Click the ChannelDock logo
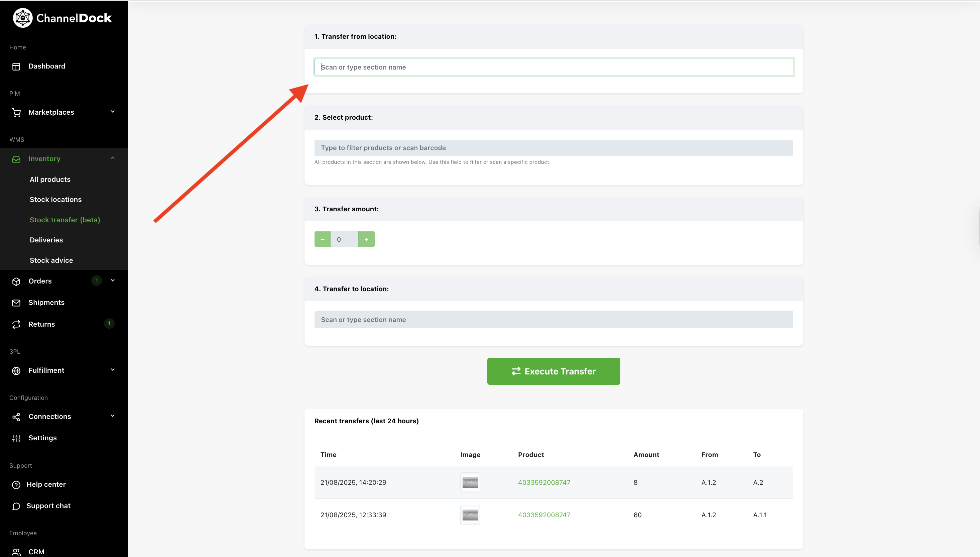The height and width of the screenshot is (557, 980). click(x=62, y=18)
